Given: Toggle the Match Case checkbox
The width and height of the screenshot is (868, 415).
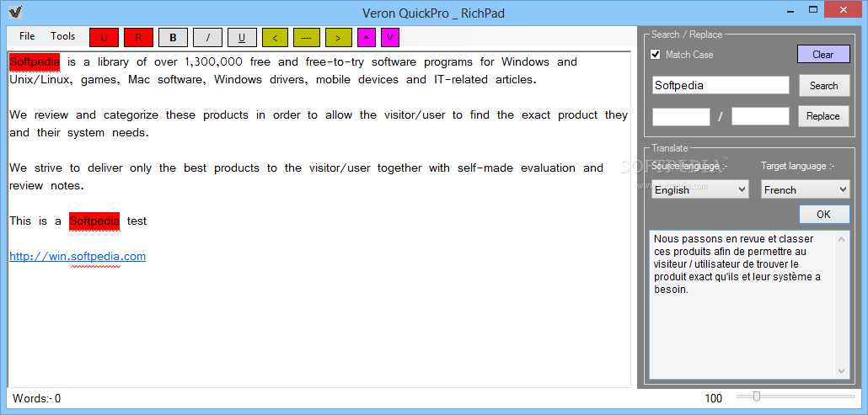Looking at the screenshot, I should 656,54.
